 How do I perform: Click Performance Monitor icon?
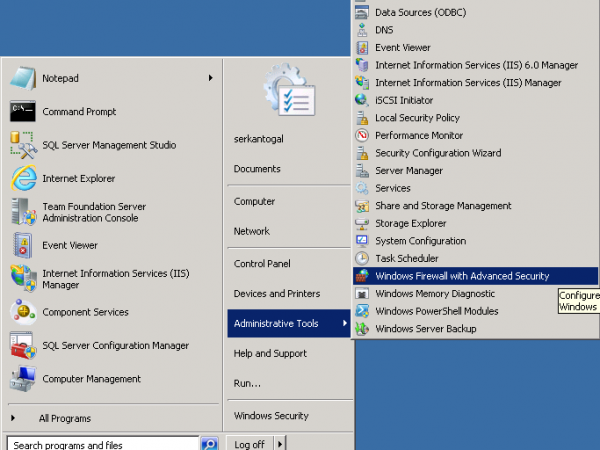click(x=362, y=135)
